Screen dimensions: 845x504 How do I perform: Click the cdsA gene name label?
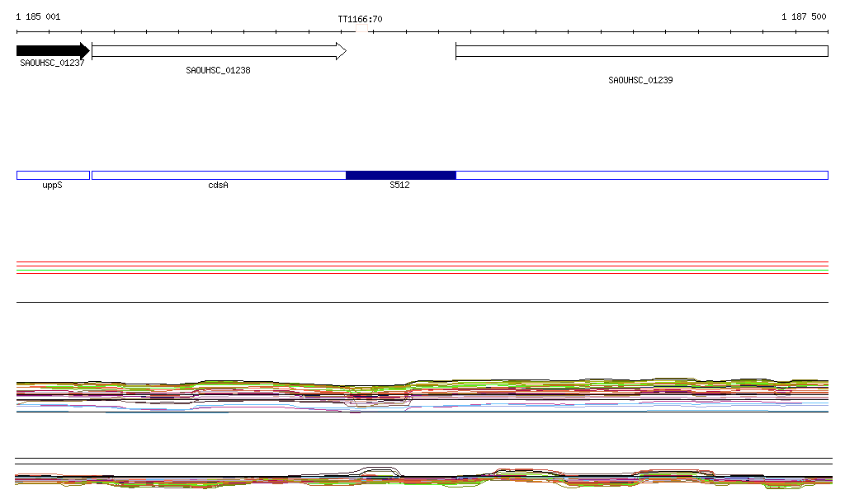click(218, 186)
